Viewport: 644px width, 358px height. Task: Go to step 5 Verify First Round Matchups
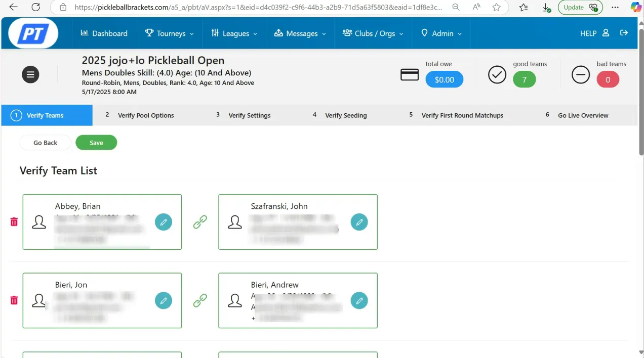456,115
